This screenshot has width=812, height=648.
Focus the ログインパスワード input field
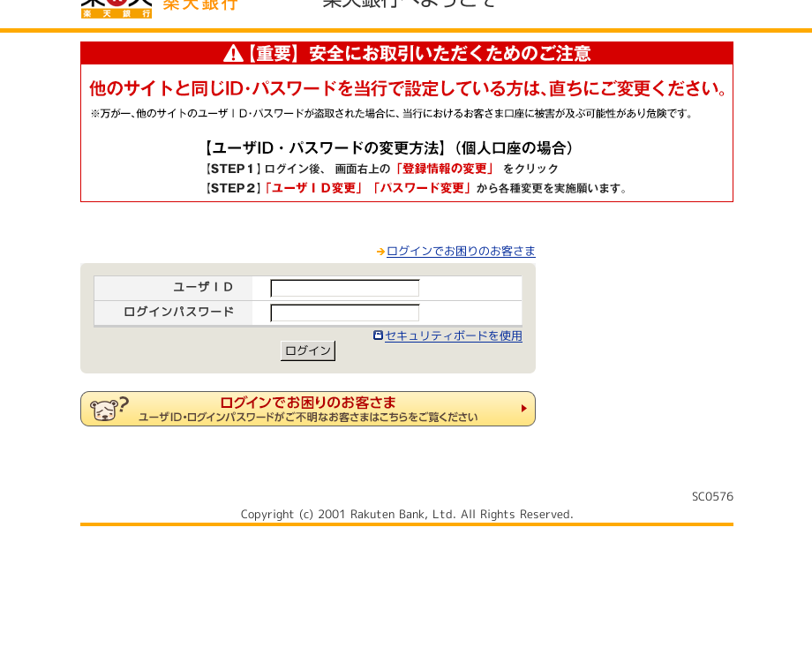click(345, 313)
